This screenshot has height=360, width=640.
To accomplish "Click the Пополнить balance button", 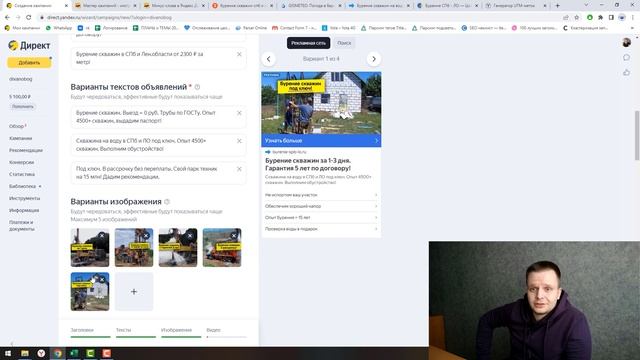I will pyautogui.click(x=22, y=107).
